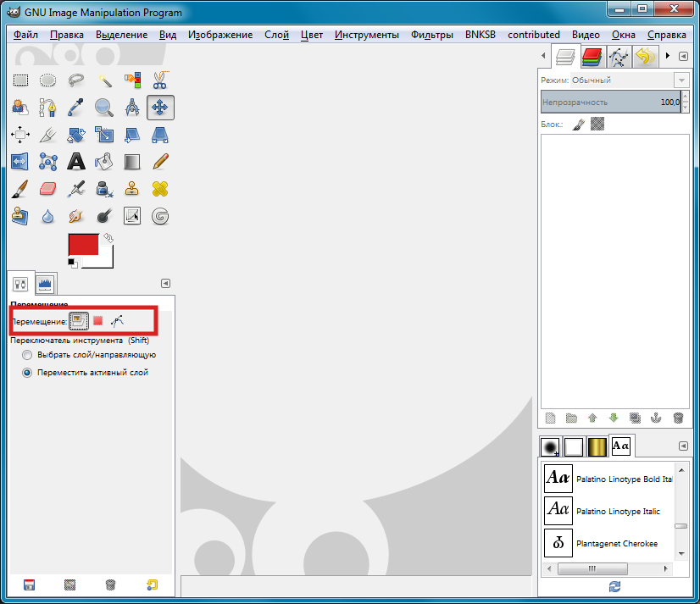Viewport: 700px width, 604px height.
Task: Select the Perspective Clone tool
Action: [x=19, y=216]
